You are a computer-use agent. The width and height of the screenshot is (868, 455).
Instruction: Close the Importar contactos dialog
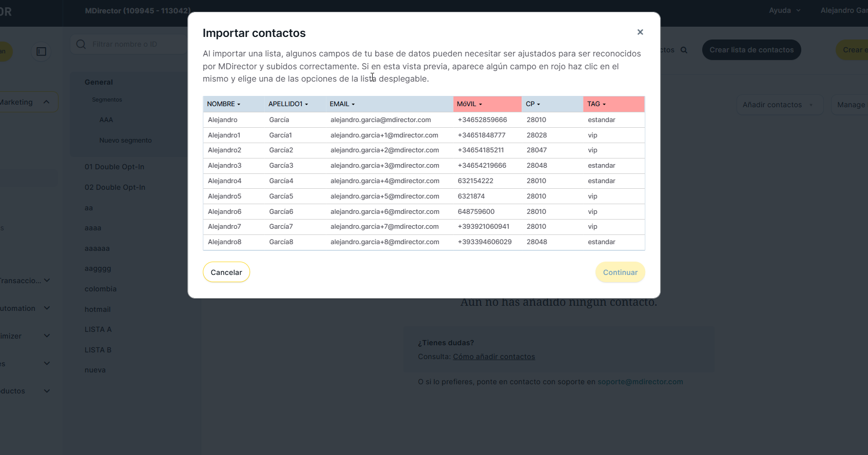[640, 32]
